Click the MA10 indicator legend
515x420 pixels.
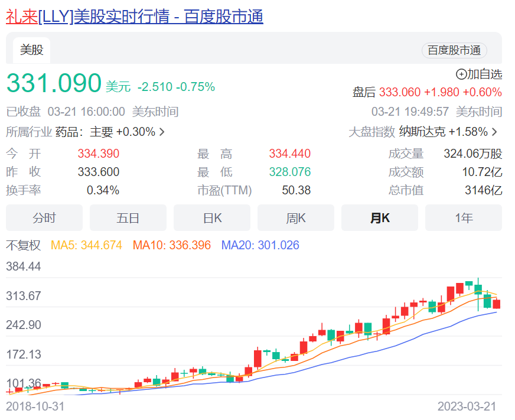[x=172, y=245]
